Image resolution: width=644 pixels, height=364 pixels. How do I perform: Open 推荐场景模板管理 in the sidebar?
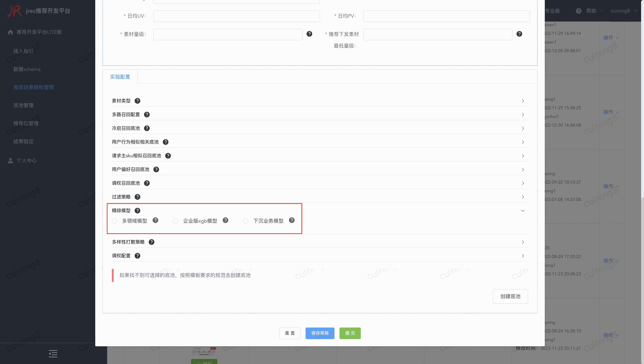pos(34,87)
